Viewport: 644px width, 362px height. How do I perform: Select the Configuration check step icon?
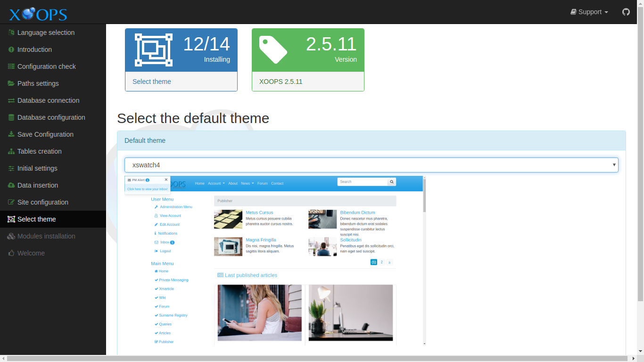(x=10, y=66)
